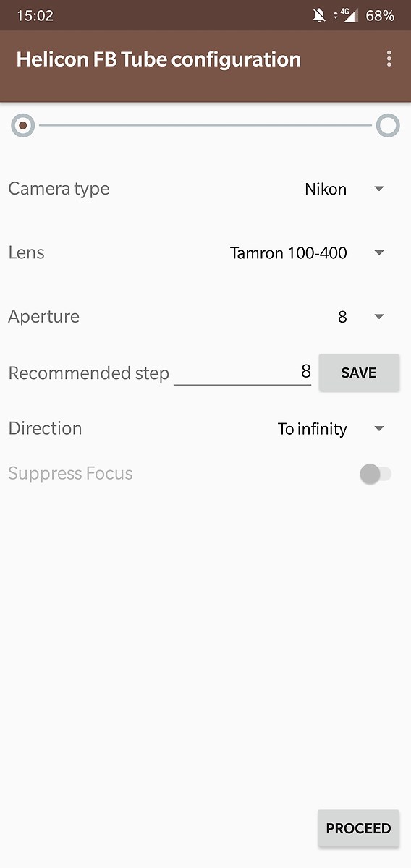The image size is (411, 868).
Task: Expand the Camera type dropdown arrow
Action: pyautogui.click(x=379, y=189)
